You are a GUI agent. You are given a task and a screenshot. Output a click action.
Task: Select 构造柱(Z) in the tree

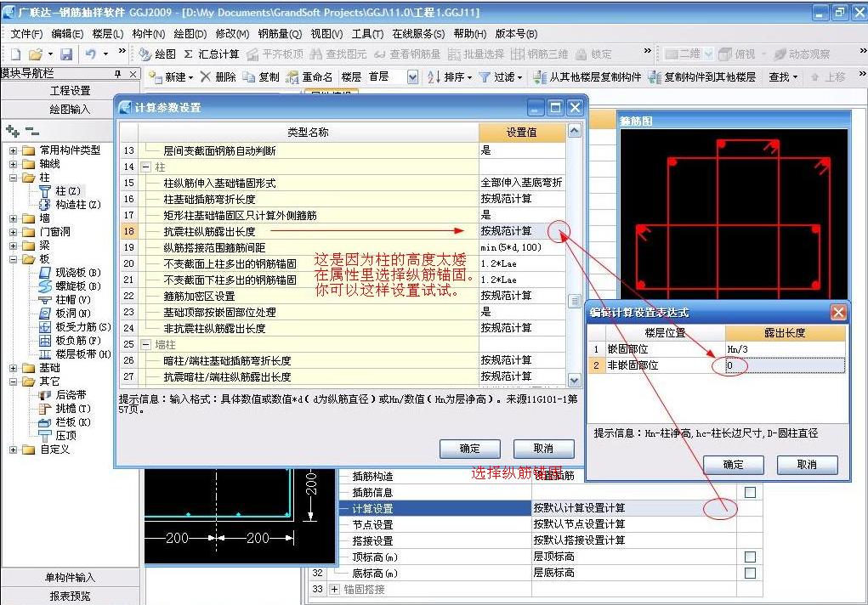(71, 205)
